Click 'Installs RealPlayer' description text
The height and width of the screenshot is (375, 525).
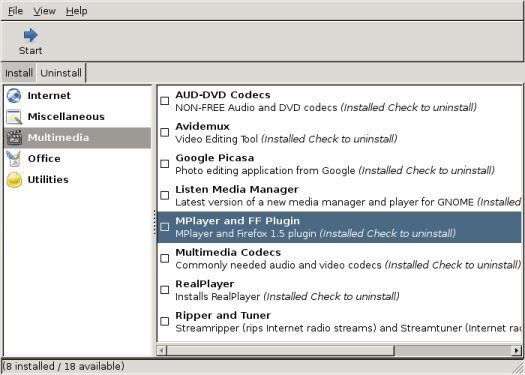tap(218, 296)
